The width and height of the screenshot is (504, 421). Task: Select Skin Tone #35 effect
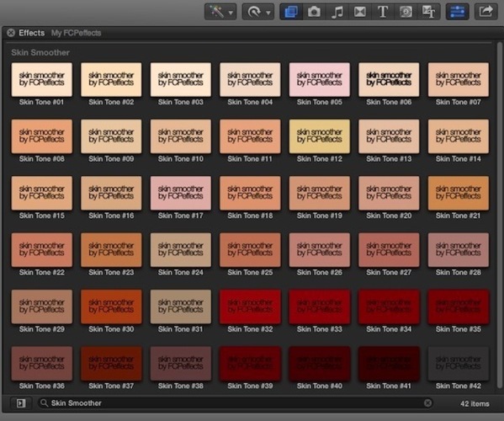click(459, 306)
